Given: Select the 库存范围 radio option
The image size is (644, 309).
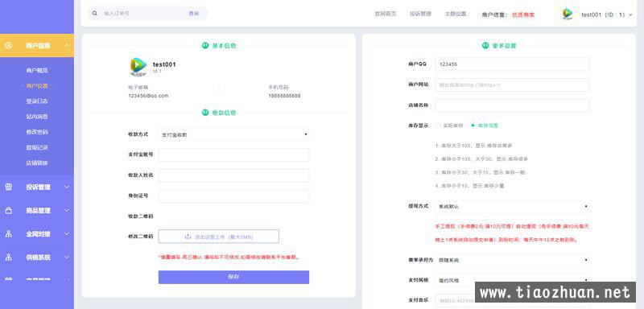Looking at the screenshot, I should [x=473, y=126].
